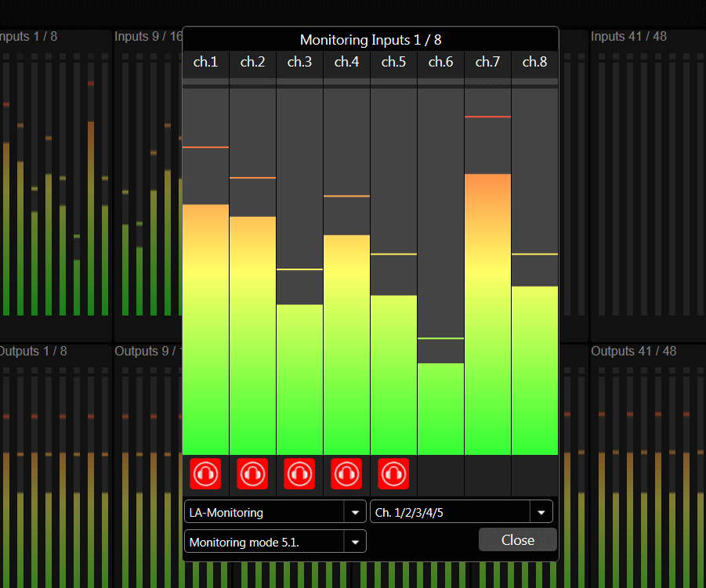This screenshot has width=706, height=588.
Task: Select the ch.6 column header
Action: (x=440, y=63)
